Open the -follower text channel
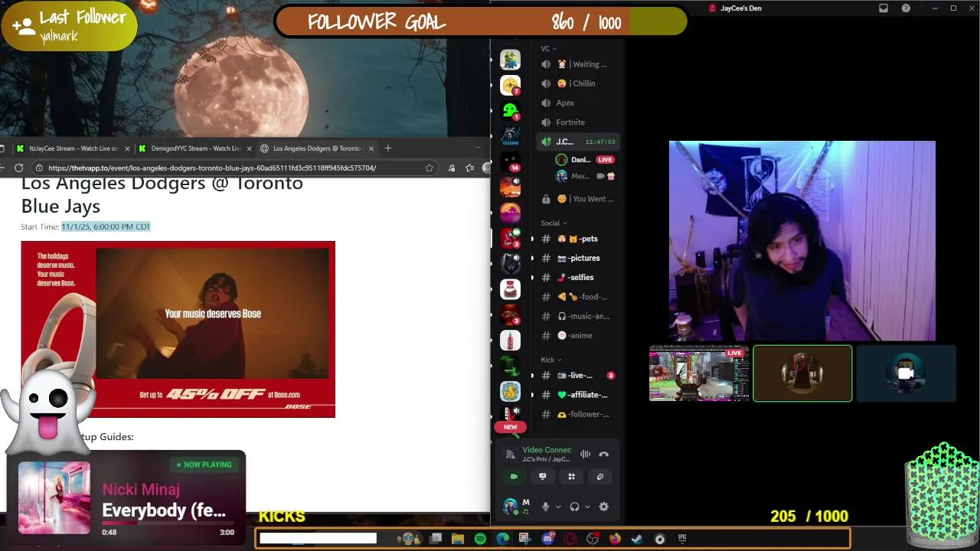The image size is (980, 551). click(x=578, y=414)
